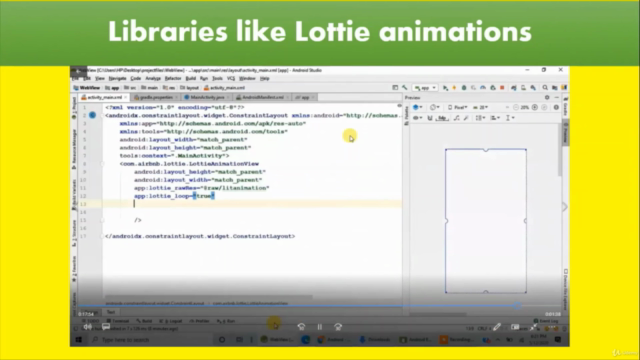Open the API 28 version dropdown
The height and width of the screenshot is (360, 640).
click(481, 107)
